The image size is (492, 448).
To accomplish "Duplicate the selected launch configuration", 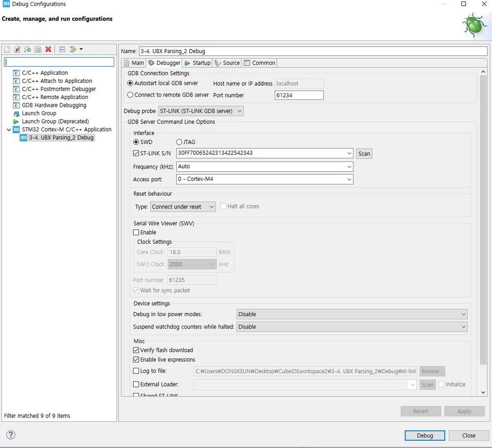I will point(38,49).
